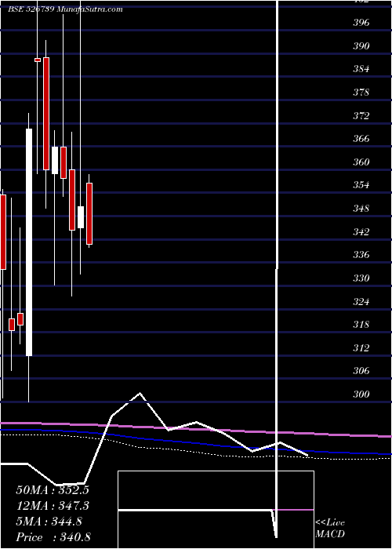This screenshot has width=392, height=549.
Task: Click the 390 price axis label
Action: (x=361, y=45)
